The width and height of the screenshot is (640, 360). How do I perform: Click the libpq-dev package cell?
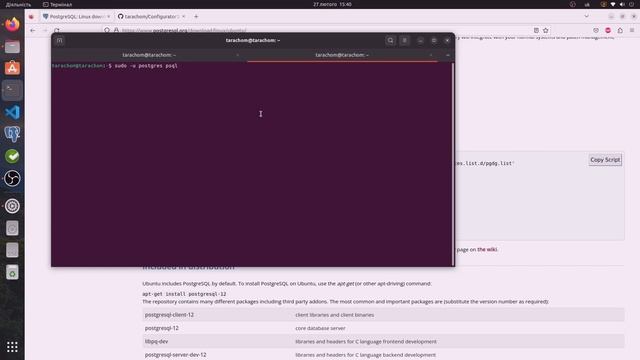pyautogui.click(x=156, y=341)
